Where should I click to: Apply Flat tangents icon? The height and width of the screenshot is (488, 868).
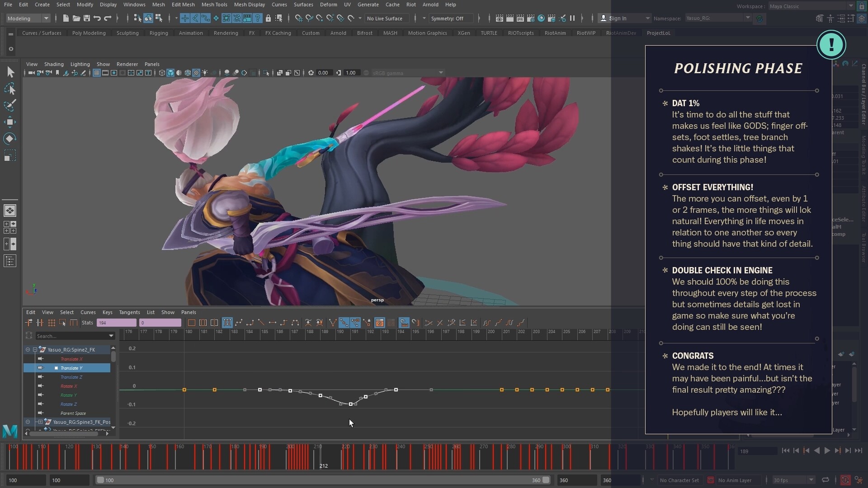[273, 323]
